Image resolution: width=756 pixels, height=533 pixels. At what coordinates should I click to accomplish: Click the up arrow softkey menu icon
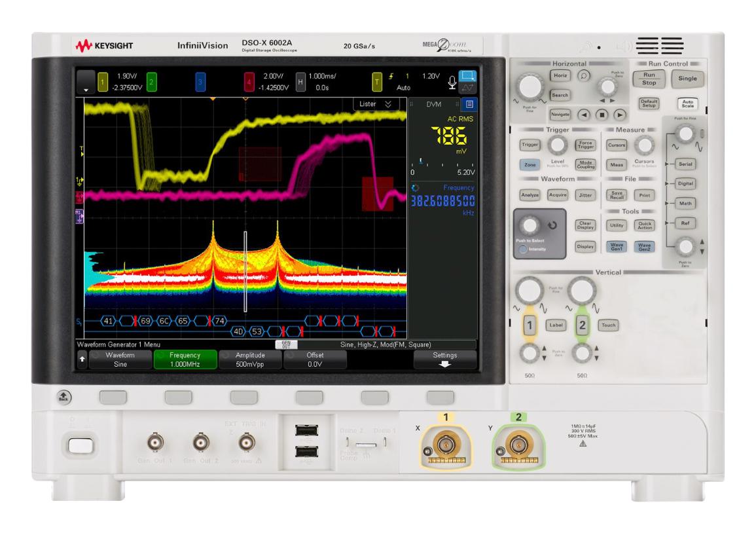coord(82,359)
